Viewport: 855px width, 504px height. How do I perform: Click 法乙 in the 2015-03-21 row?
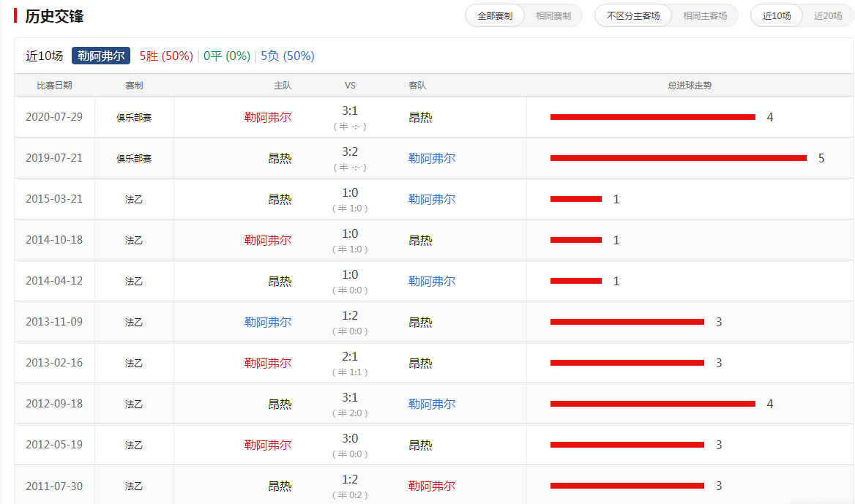[133, 199]
